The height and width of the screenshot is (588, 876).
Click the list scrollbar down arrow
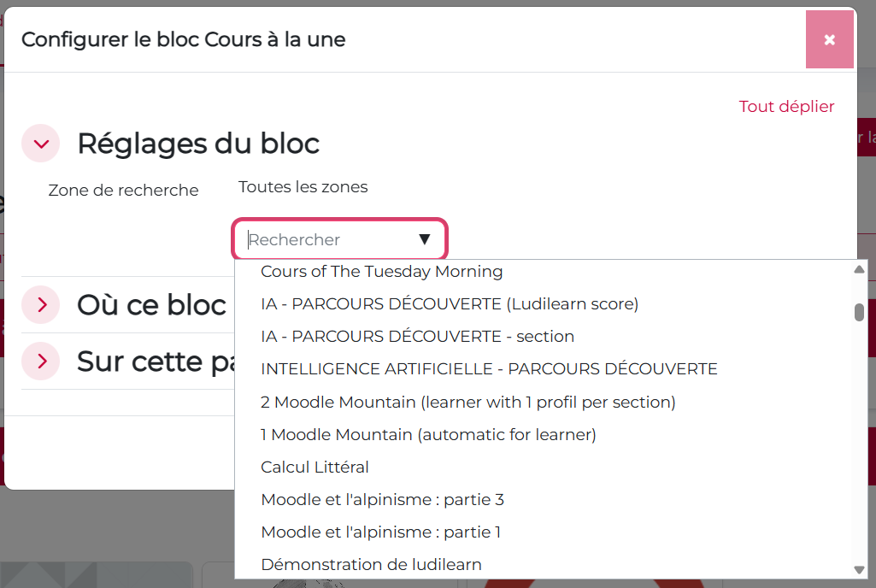coord(859,569)
